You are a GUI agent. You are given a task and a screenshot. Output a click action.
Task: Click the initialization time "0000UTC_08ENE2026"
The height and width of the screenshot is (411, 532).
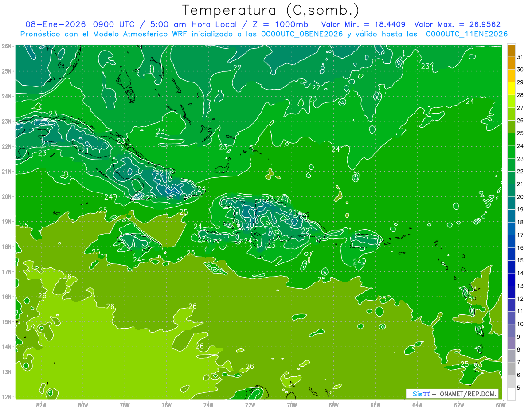pos(302,34)
